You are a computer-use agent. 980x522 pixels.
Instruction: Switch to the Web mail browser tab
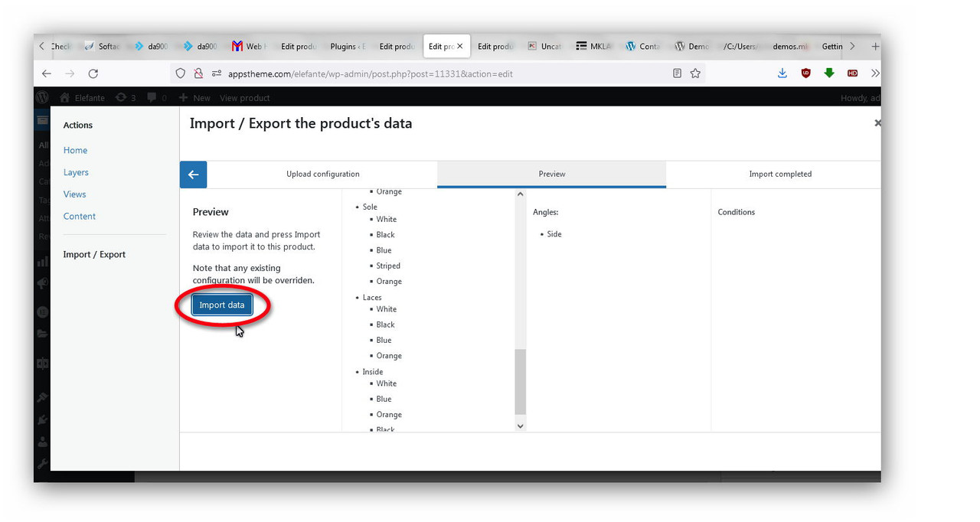[249, 46]
